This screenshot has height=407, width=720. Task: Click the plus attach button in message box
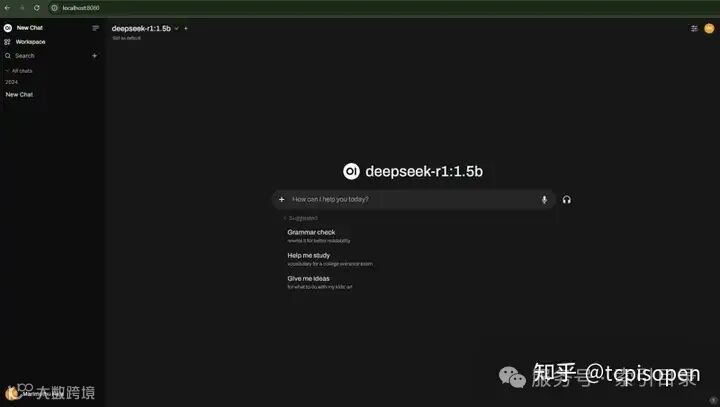point(281,199)
